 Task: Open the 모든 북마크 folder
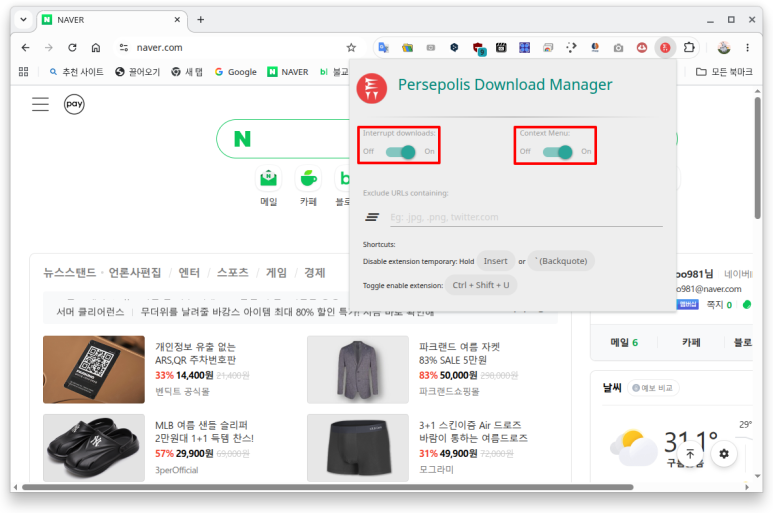(x=724, y=72)
